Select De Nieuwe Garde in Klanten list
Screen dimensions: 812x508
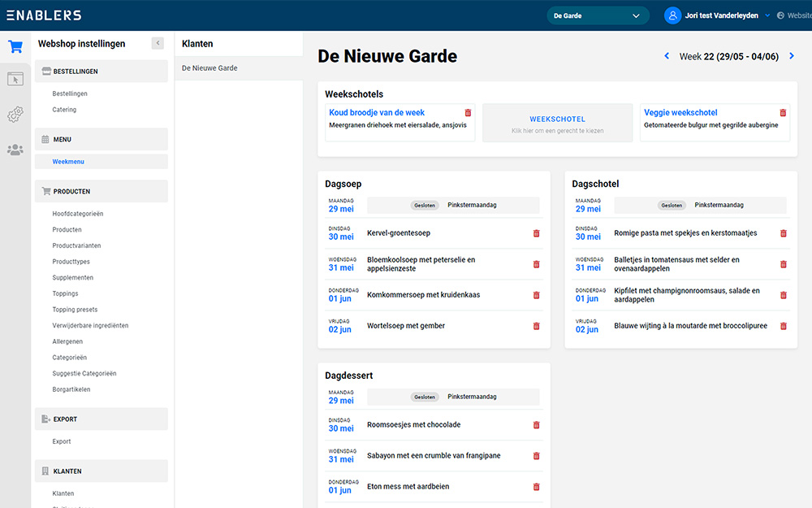coord(209,68)
